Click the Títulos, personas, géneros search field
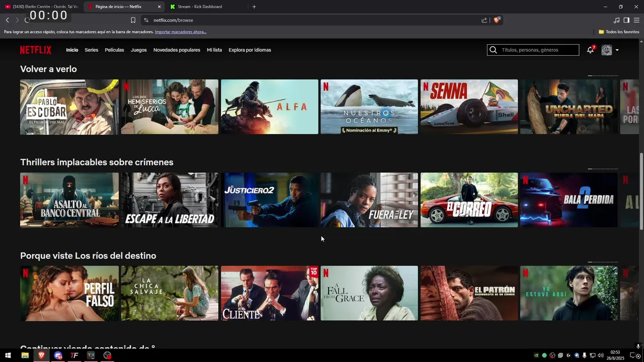 coord(533,50)
